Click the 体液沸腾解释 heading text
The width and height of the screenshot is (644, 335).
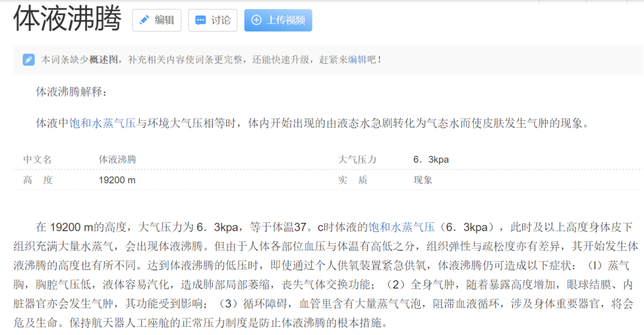tap(72, 92)
